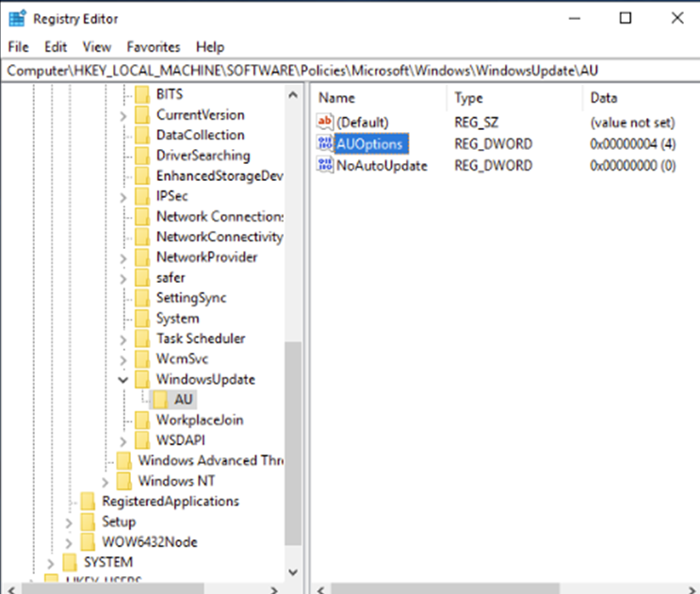Collapse the WindowsUpdate key
The height and width of the screenshot is (594, 700).
(x=123, y=380)
